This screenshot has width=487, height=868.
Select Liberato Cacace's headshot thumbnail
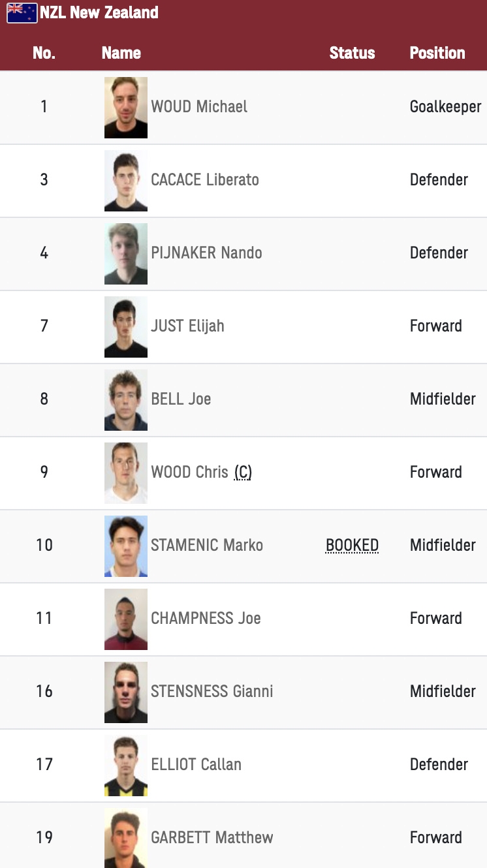pyautogui.click(x=126, y=181)
